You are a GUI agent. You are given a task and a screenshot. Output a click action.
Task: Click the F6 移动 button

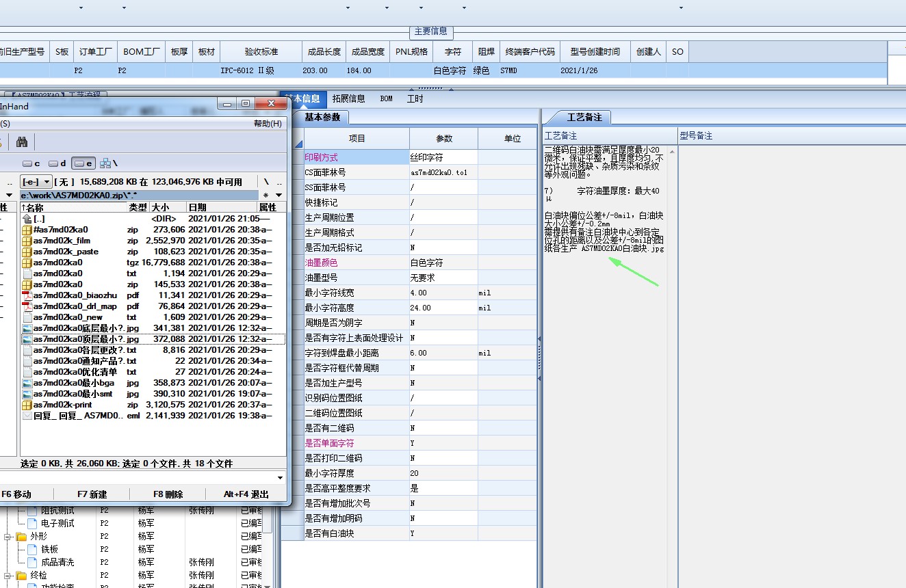(x=16, y=494)
